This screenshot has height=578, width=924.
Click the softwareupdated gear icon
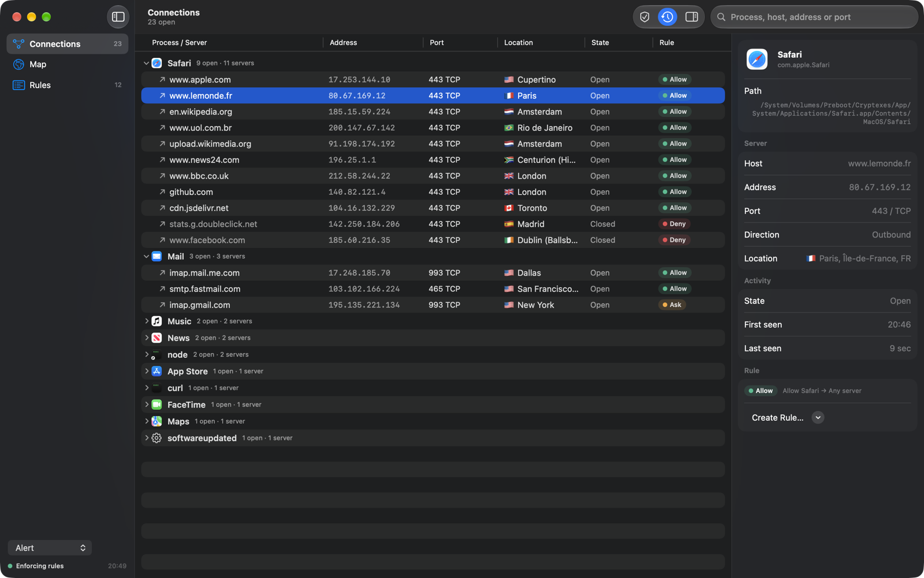[157, 438]
